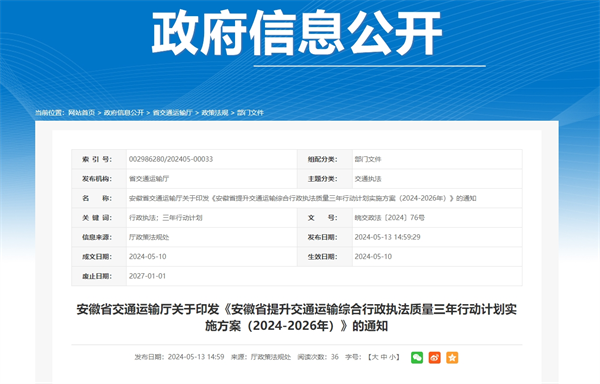Click 厅政策法规处 in 信息来源 row

coord(149,237)
